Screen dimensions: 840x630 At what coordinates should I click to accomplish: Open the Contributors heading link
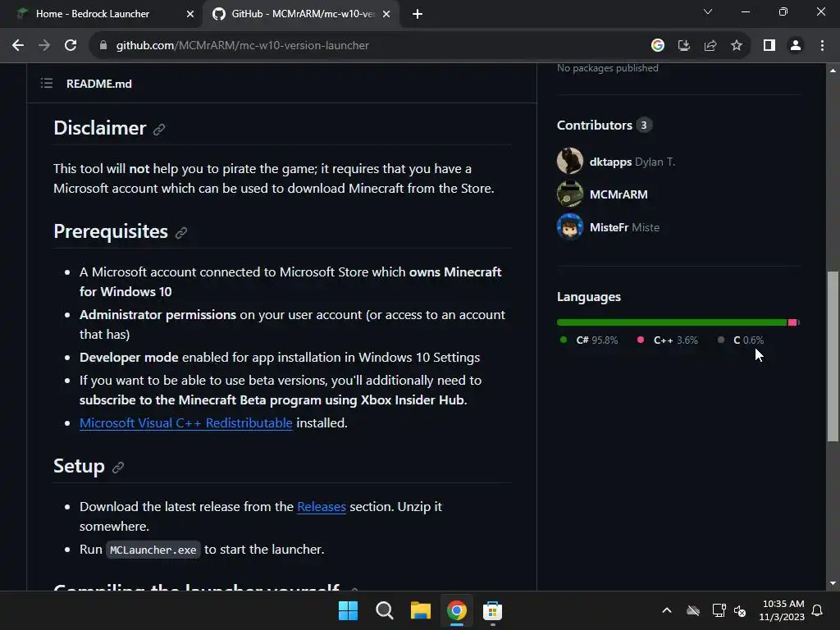[x=595, y=125]
